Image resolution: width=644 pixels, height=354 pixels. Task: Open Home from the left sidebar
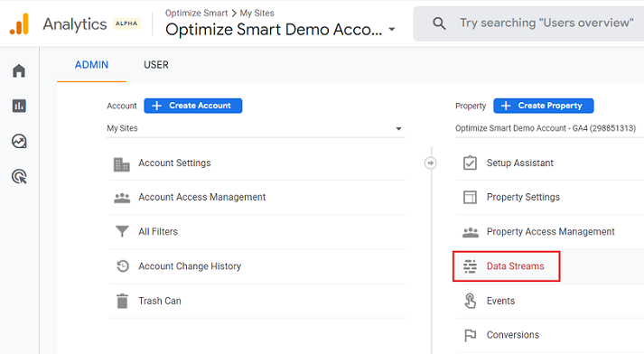(x=19, y=70)
